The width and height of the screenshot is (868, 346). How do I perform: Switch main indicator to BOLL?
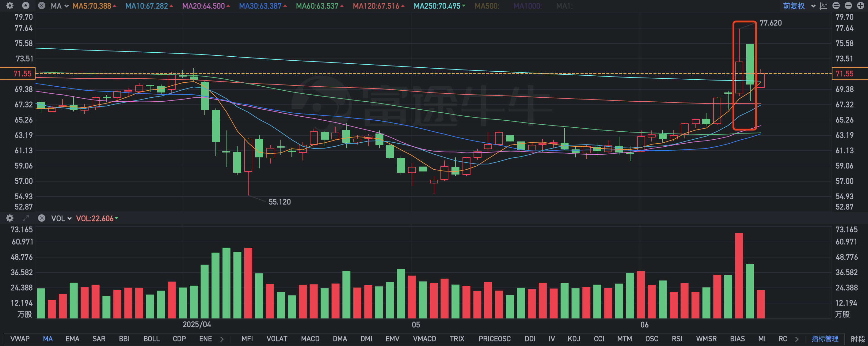tap(151, 339)
